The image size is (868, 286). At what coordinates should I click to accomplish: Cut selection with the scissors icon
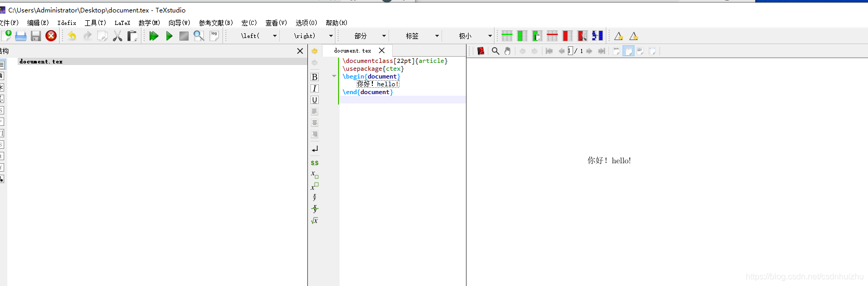(118, 36)
